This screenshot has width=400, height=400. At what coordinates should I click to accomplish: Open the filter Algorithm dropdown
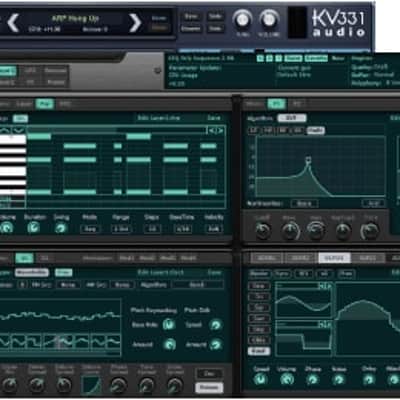292,118
